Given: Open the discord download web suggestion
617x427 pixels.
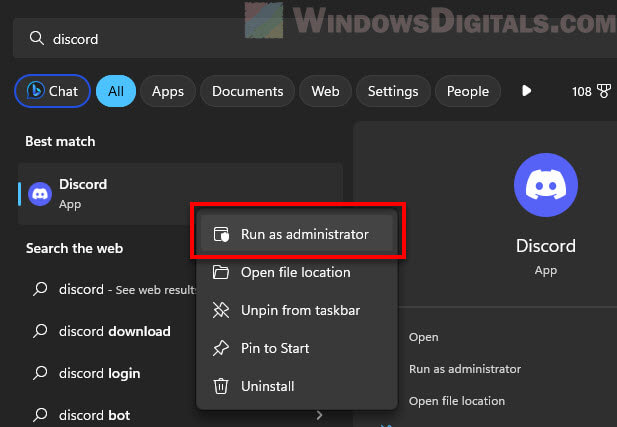Looking at the screenshot, I should click(115, 331).
